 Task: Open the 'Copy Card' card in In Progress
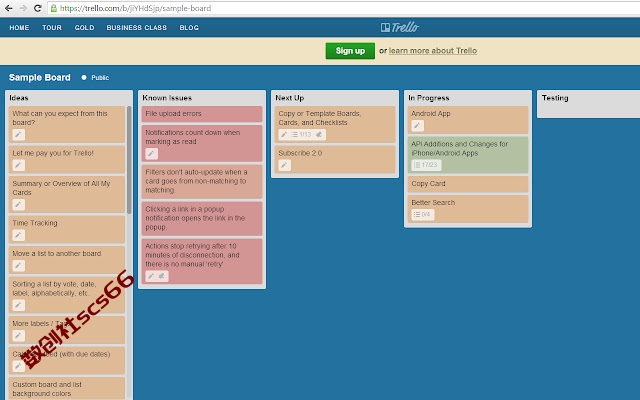click(x=468, y=184)
